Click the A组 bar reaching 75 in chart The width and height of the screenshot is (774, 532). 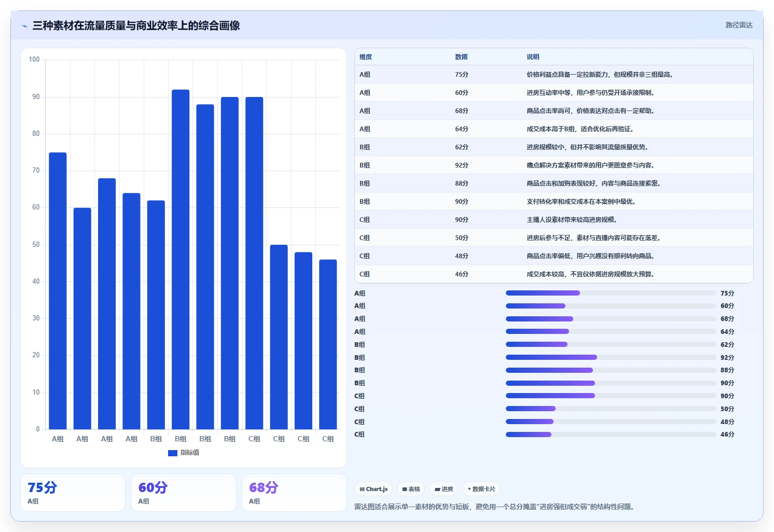[x=58, y=291]
